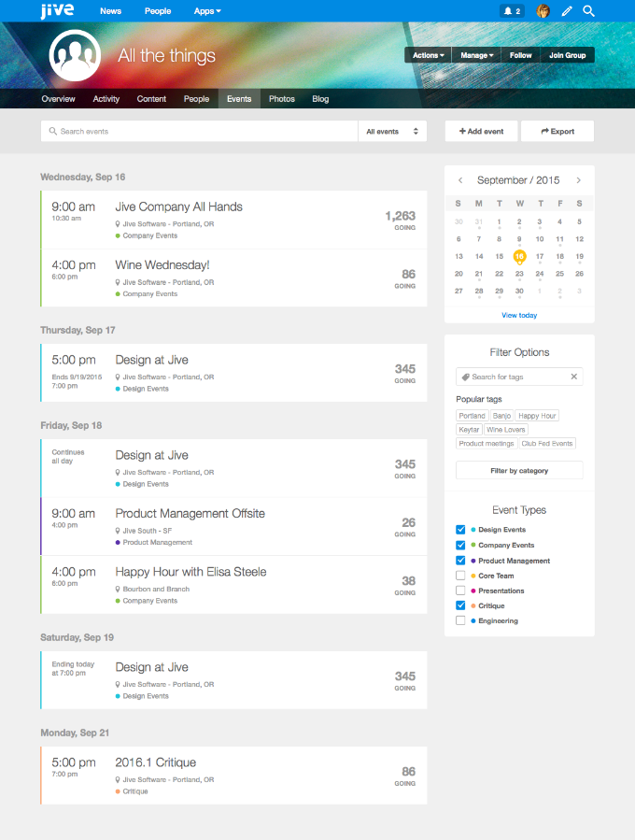Click View today link
The height and width of the screenshot is (840, 635).
pyautogui.click(x=519, y=315)
